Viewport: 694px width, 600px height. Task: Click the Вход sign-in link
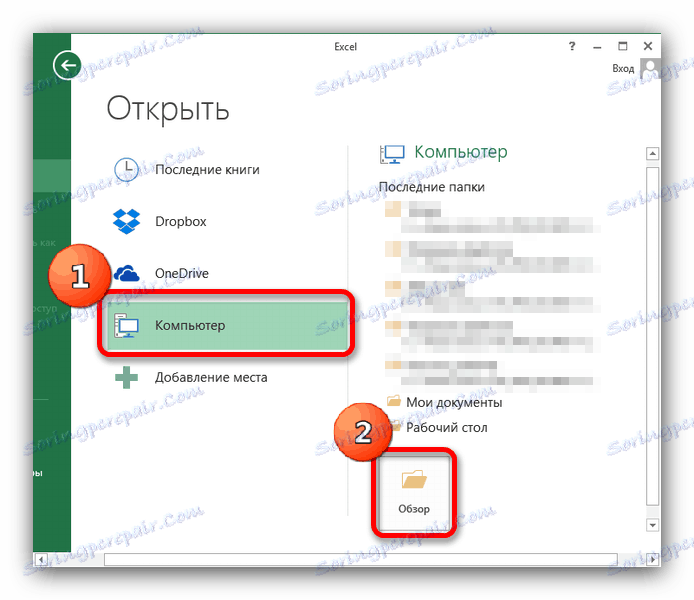click(x=623, y=69)
